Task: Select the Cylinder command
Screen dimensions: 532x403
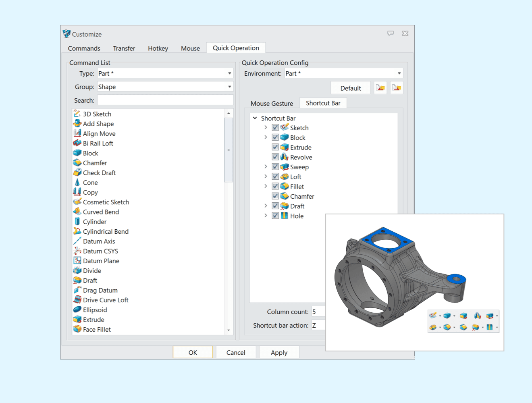Action: coord(95,221)
